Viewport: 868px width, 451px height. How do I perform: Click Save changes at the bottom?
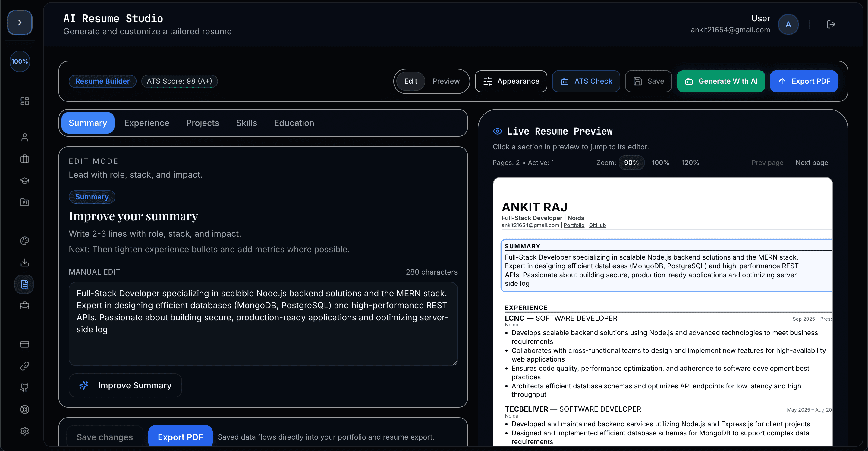[x=105, y=437]
